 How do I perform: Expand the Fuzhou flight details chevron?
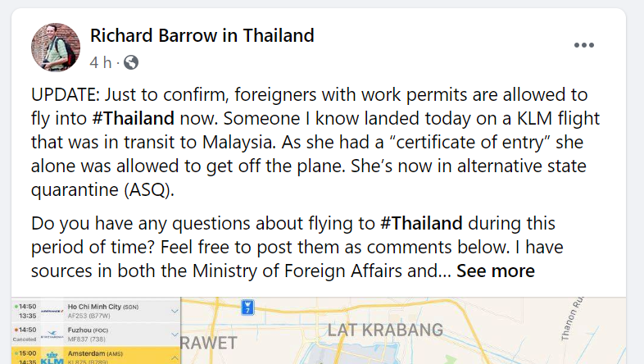175,334
